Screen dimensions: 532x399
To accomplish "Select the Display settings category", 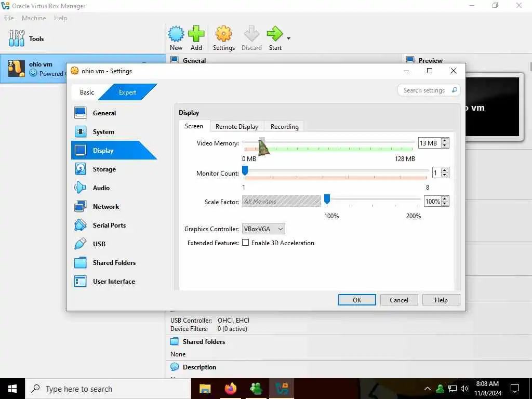I will (114, 150).
